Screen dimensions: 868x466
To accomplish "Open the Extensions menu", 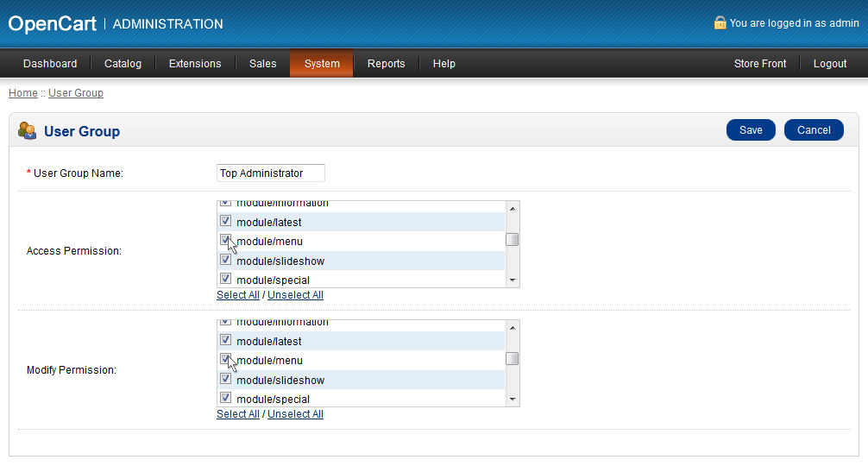I will pos(195,64).
